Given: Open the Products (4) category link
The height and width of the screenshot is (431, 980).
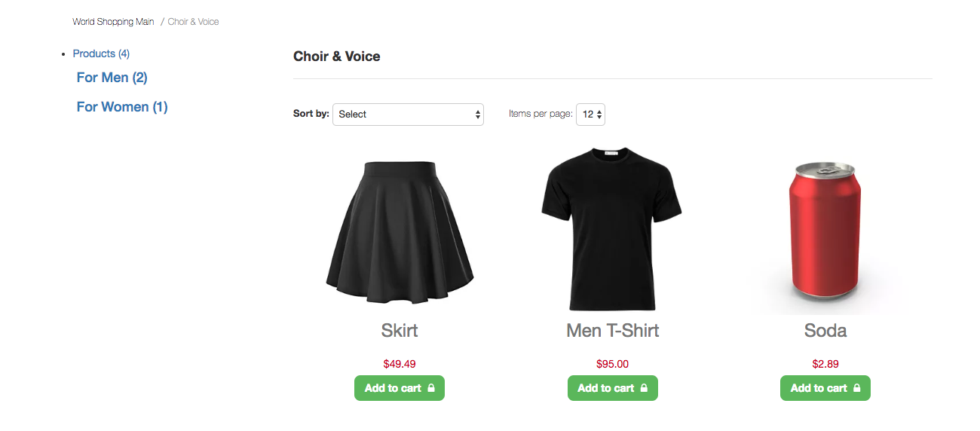Looking at the screenshot, I should click(101, 53).
